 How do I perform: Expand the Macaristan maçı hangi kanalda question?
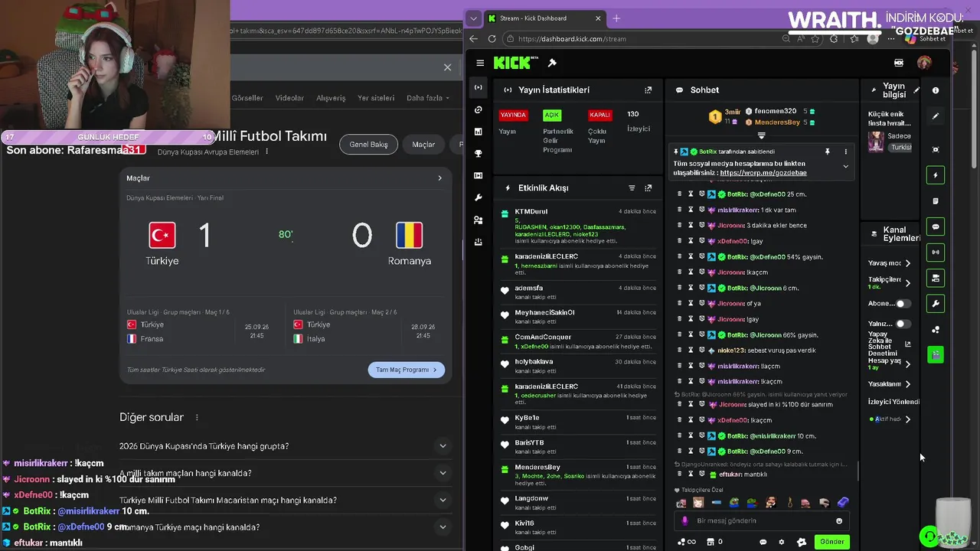point(443,500)
